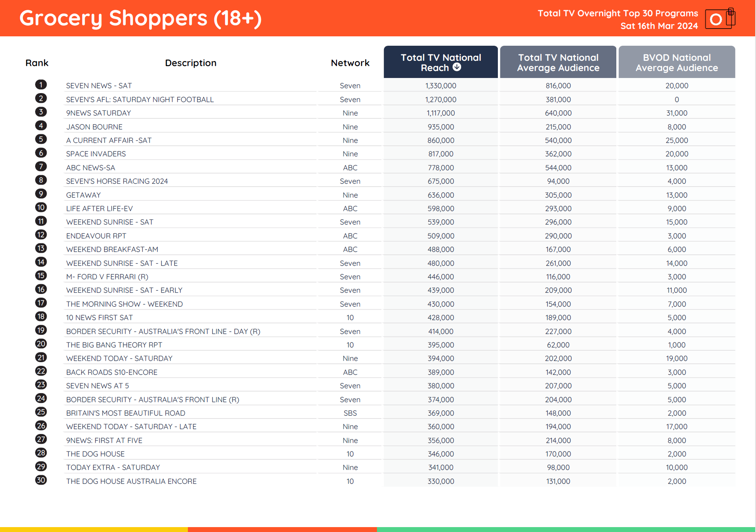Screen dimensions: 756x532
Task: Open the SEVEN NEWS - SAT program entry
Action: [99, 86]
